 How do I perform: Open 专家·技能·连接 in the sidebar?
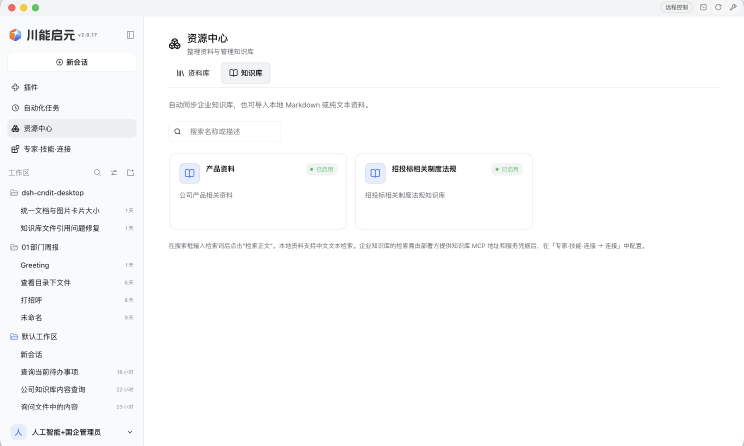72,149
